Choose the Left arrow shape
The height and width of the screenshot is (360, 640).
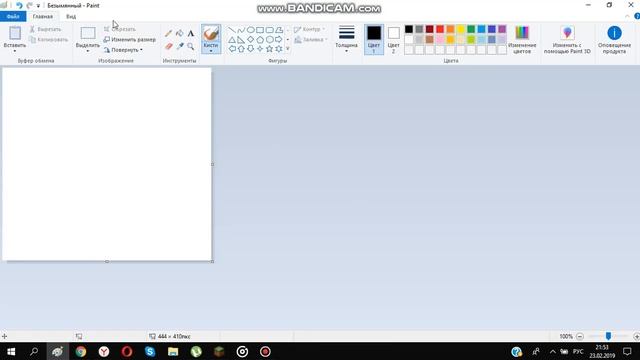231,49
